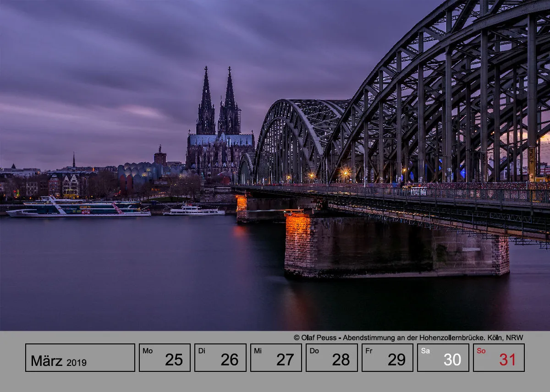Click the Cologne bridge photo

coord(275,165)
